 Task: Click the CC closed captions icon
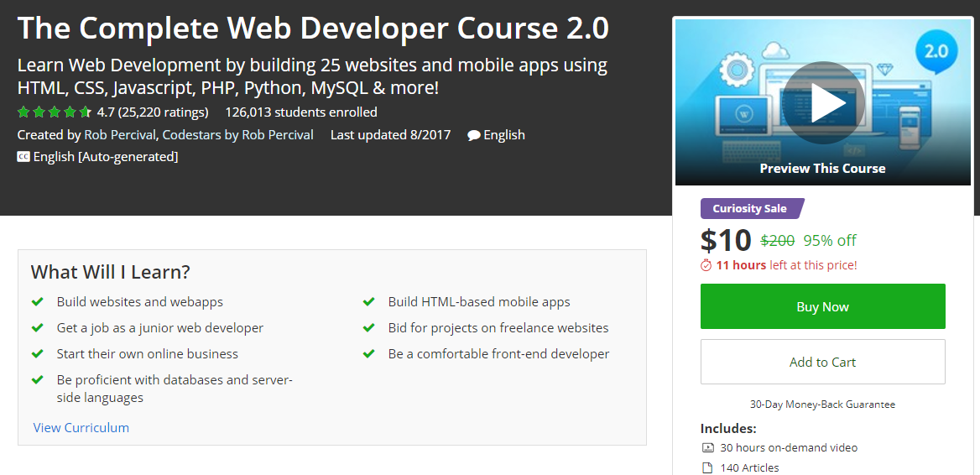(x=23, y=157)
